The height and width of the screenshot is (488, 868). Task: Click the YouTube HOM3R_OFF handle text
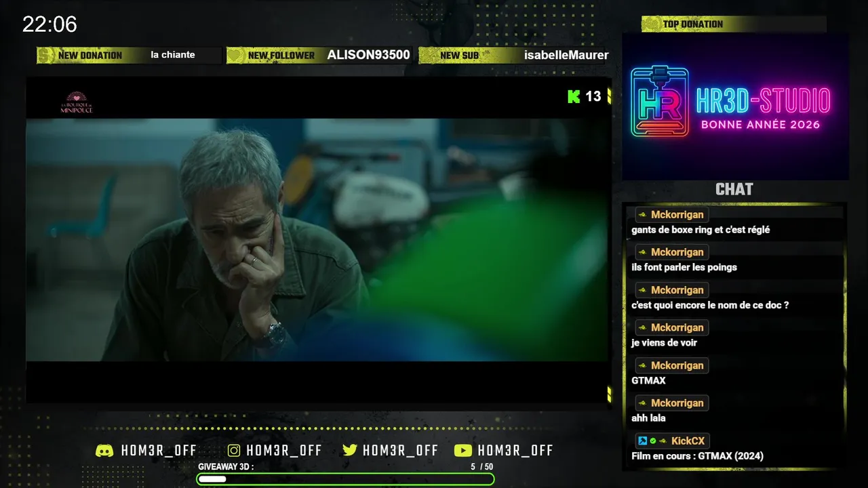pos(515,451)
